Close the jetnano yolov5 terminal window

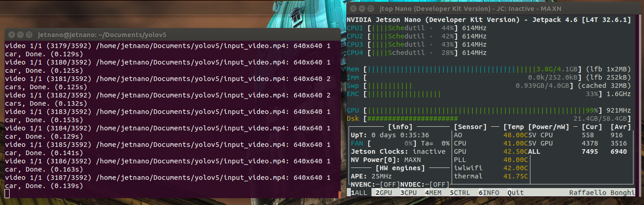click(x=11, y=35)
